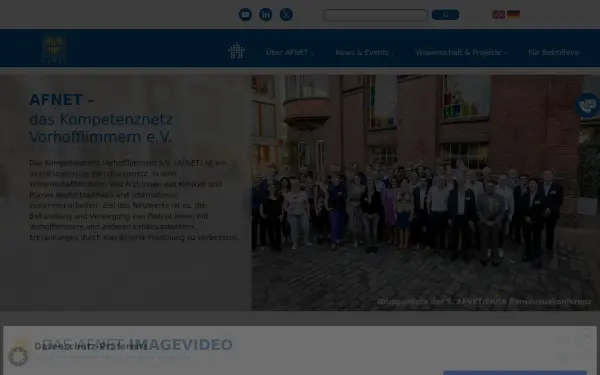Switch language with the British flag

[x=498, y=15]
